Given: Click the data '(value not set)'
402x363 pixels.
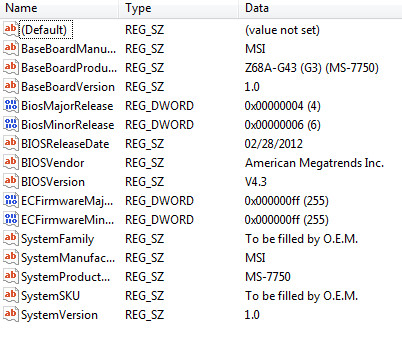Looking at the screenshot, I should 282,30.
